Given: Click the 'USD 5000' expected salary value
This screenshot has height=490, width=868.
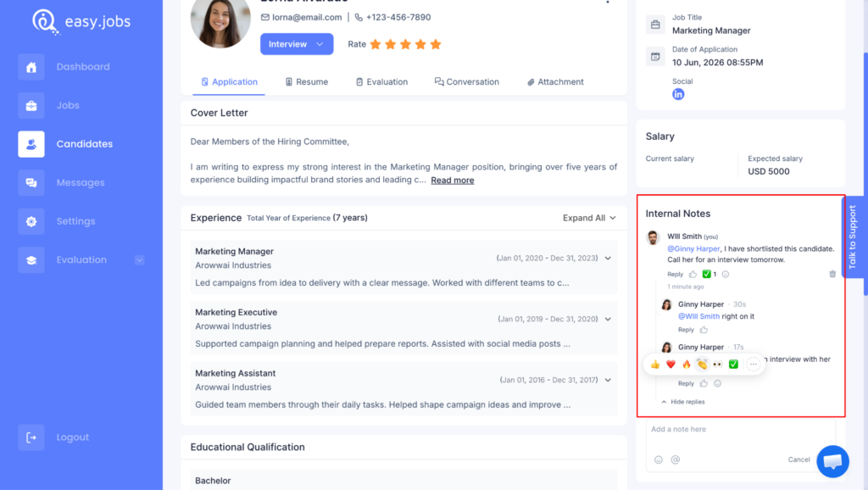Looking at the screenshot, I should [x=768, y=171].
